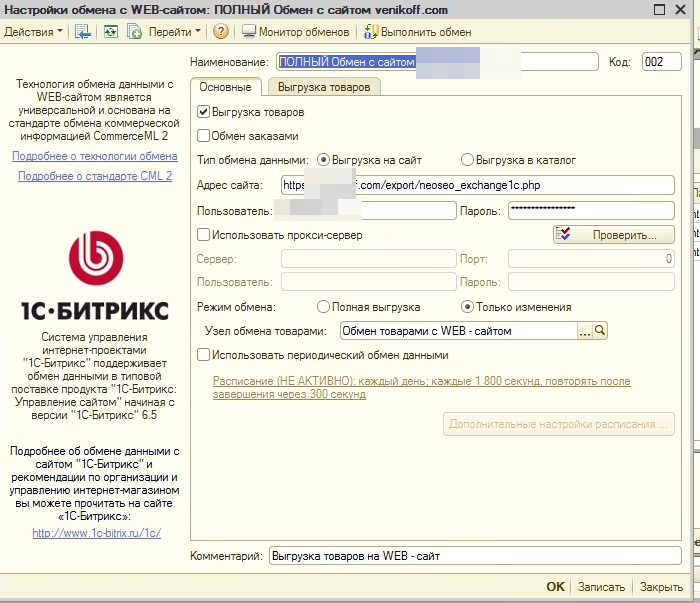Switch to the Основные tab
700x603 pixels.
tap(225, 87)
